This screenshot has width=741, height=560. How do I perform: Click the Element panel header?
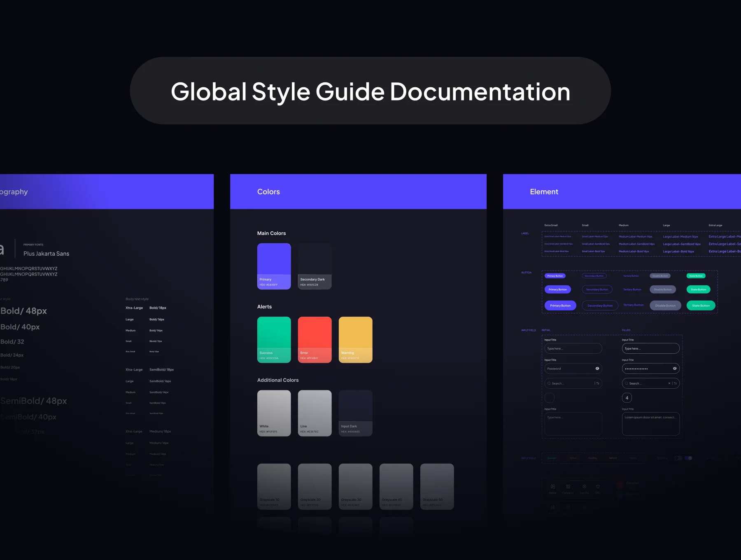[x=622, y=191]
